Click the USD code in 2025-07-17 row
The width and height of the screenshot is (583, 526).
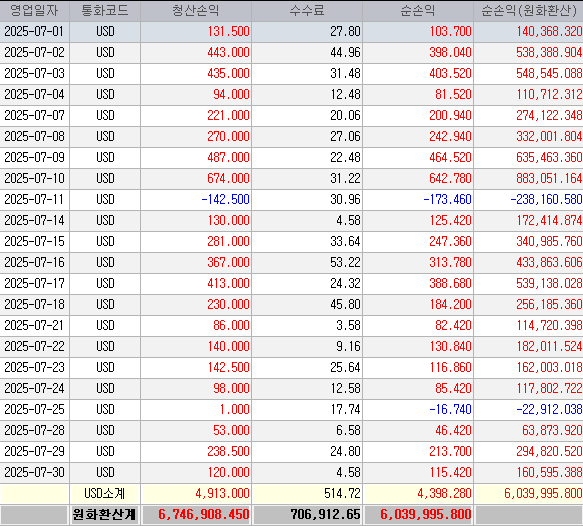click(x=105, y=284)
